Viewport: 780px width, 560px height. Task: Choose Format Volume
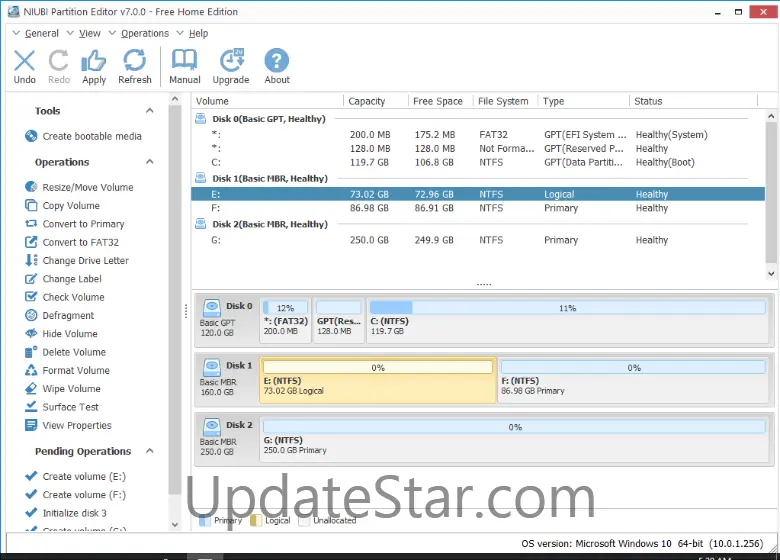tap(67, 371)
